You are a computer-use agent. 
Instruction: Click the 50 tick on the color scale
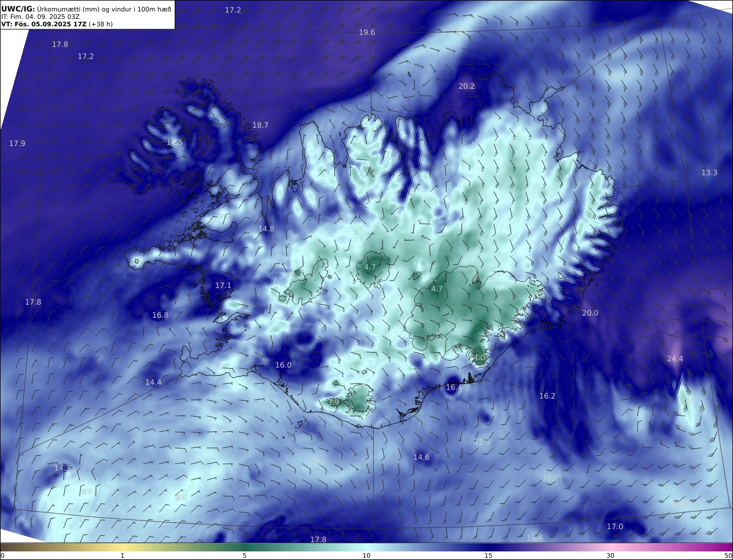pos(728,555)
